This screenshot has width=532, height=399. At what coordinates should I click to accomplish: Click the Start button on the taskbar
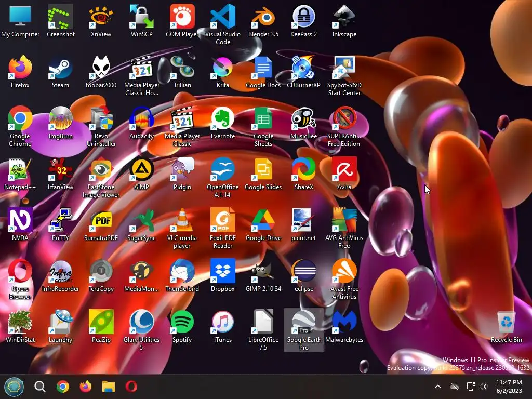[x=14, y=387]
